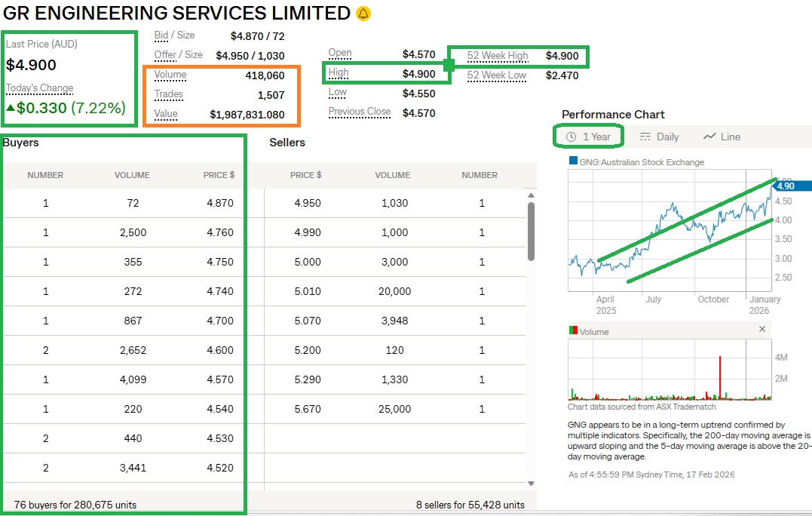Click the Sellers VOLUME column header

(392, 175)
